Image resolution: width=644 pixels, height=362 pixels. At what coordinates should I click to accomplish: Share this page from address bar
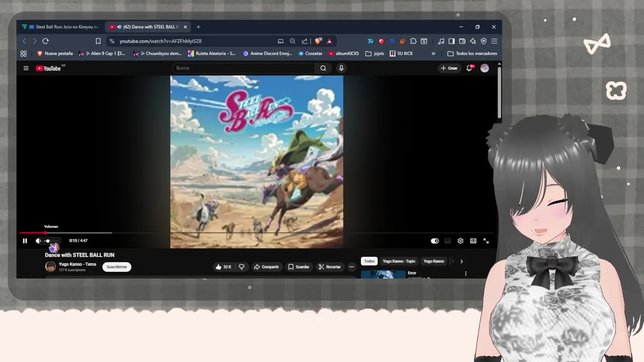click(x=305, y=41)
